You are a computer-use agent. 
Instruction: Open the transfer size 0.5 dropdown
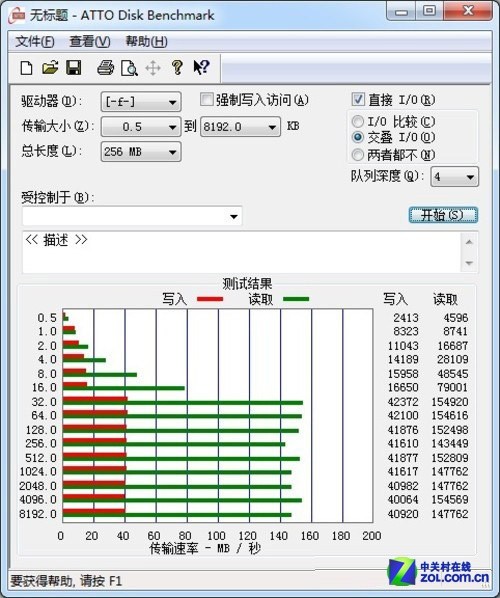tap(141, 127)
